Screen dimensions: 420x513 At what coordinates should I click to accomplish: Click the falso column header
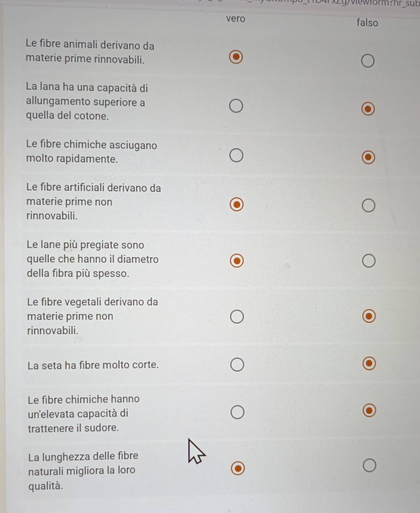click(367, 23)
